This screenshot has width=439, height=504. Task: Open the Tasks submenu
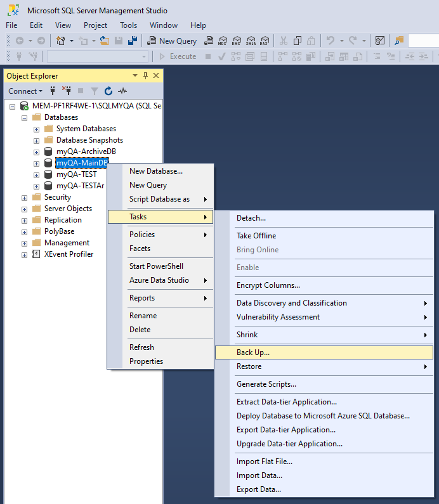161,217
